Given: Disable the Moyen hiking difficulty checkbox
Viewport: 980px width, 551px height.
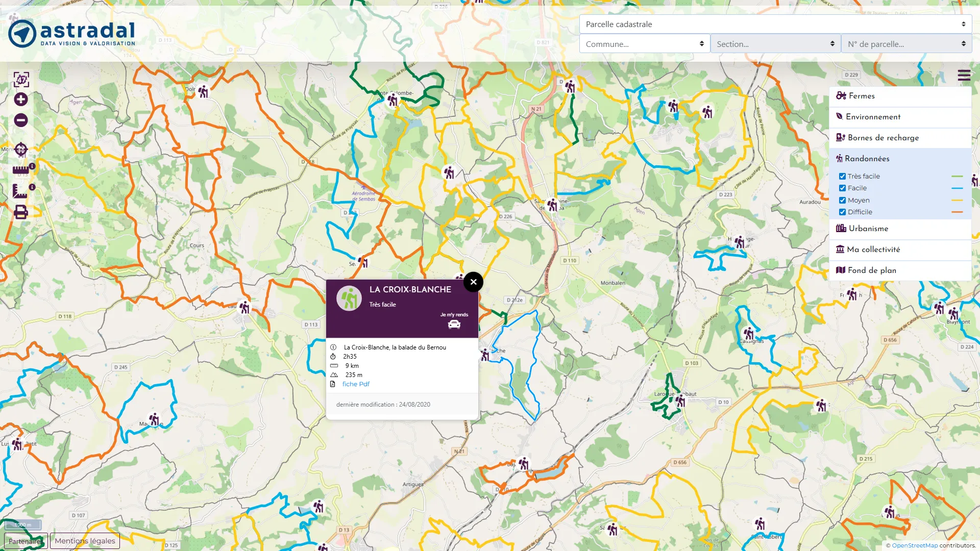Looking at the screenshot, I should pos(842,200).
